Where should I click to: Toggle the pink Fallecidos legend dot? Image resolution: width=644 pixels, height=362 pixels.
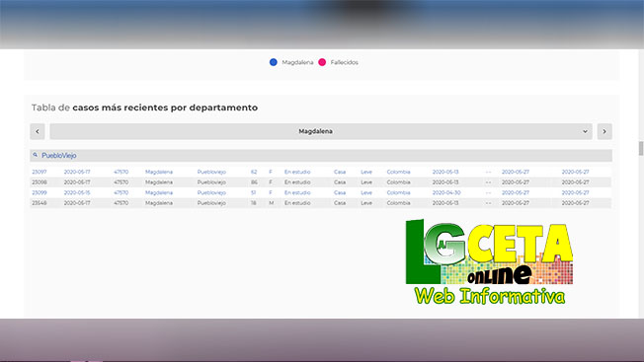(x=322, y=62)
